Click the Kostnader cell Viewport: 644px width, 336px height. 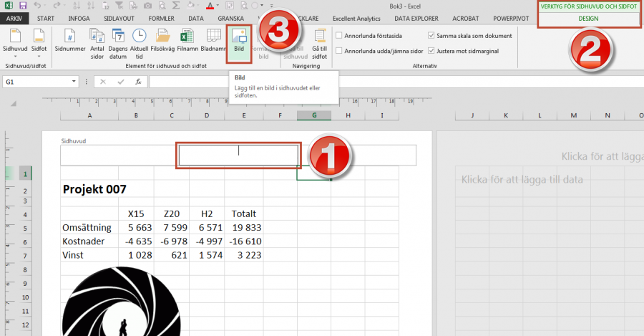(89, 241)
